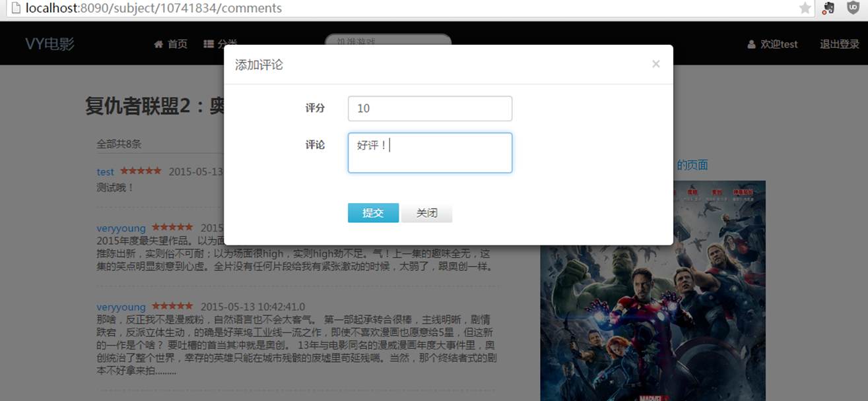Screen dimensions: 868x401
Task: Click the extension icon left of uBlock
Action: tap(828, 8)
